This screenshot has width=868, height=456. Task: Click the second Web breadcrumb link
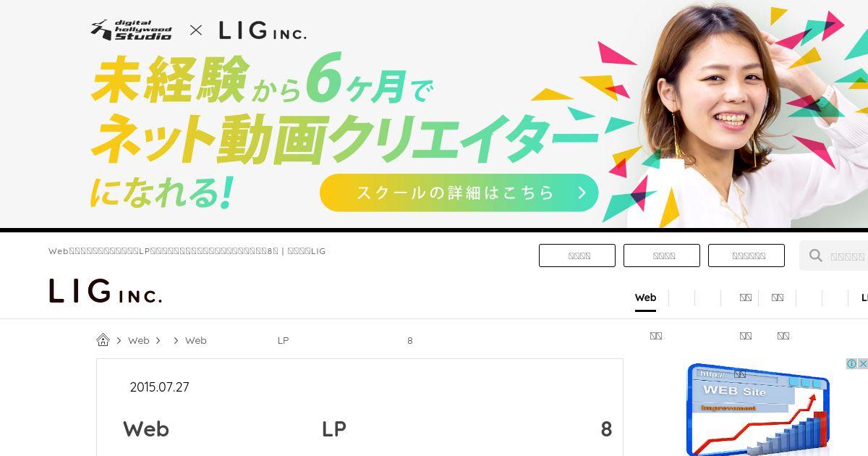(195, 340)
